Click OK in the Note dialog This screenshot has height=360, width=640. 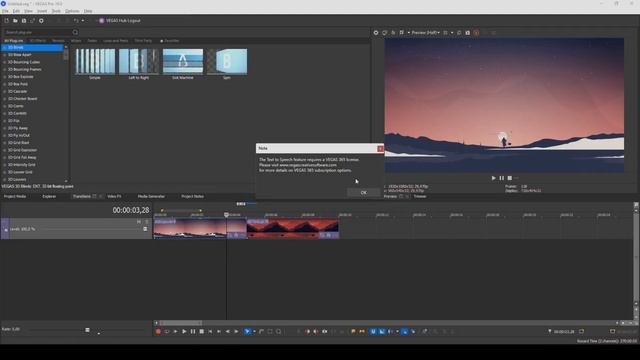[x=363, y=193]
